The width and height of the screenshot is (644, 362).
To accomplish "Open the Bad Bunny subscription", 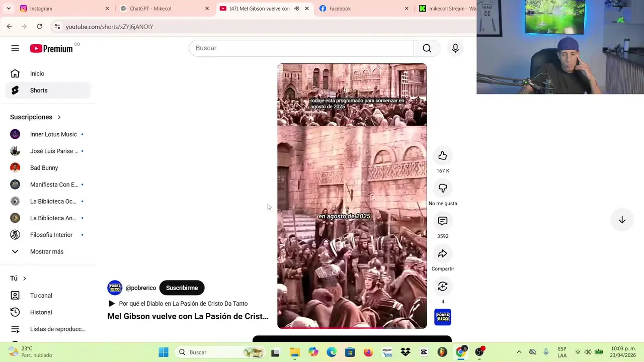I will click(x=47, y=168).
